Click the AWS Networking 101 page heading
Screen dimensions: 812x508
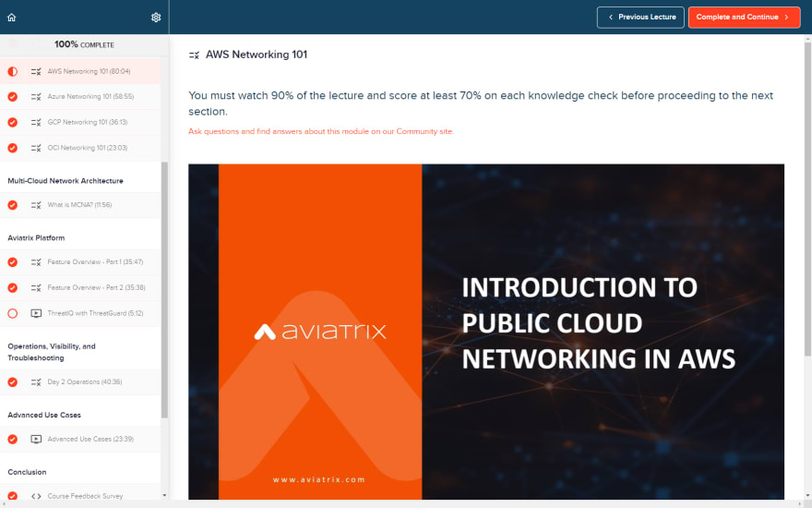coord(257,54)
